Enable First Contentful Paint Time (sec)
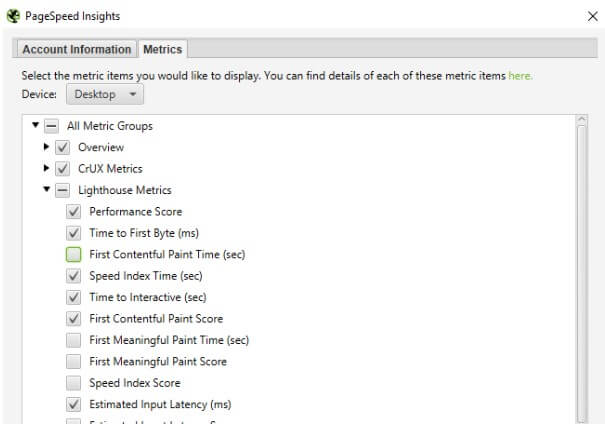Screen dimensions: 605x424 coord(74,254)
